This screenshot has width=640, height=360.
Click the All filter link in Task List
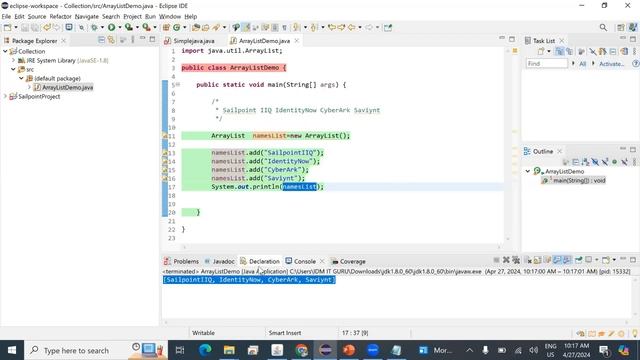(582, 64)
